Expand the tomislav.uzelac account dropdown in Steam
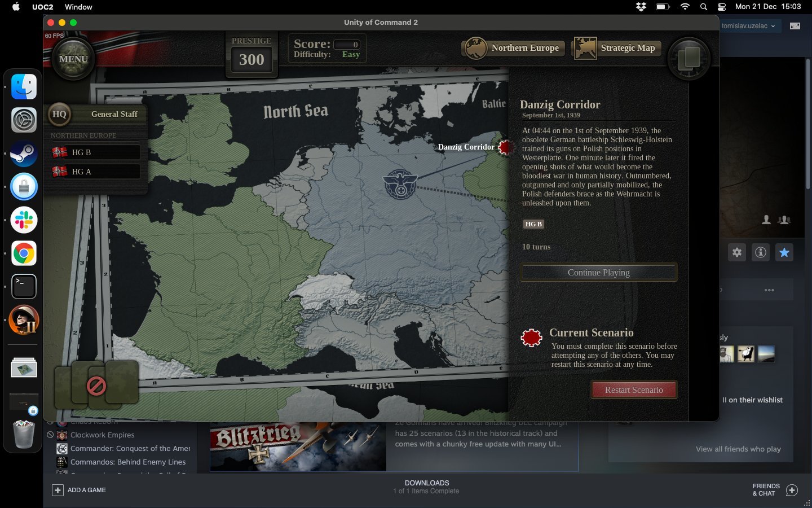 748,26
